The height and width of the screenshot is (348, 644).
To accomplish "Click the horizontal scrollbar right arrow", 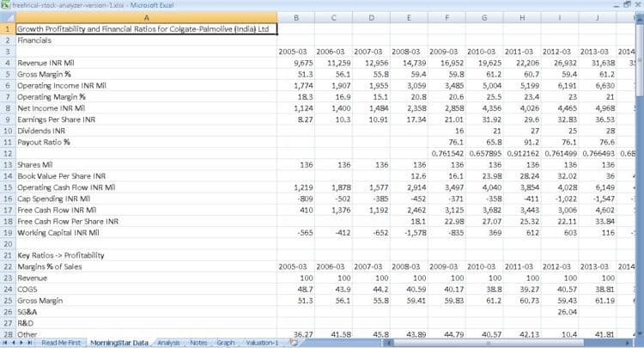I will (628, 343).
